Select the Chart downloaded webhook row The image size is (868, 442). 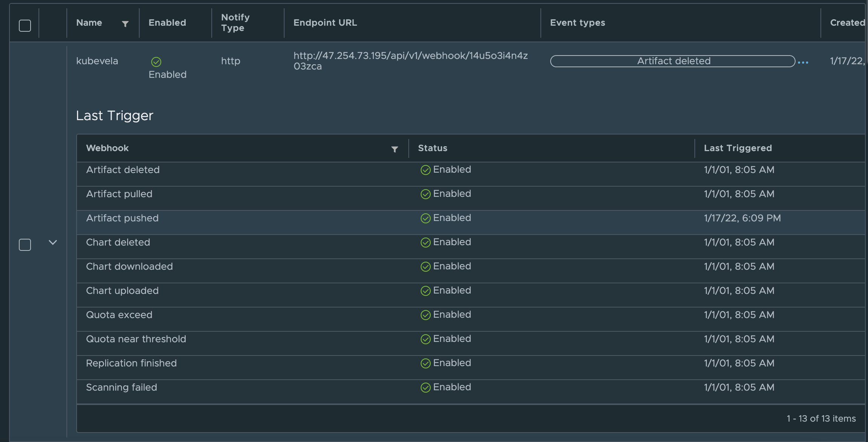click(129, 267)
